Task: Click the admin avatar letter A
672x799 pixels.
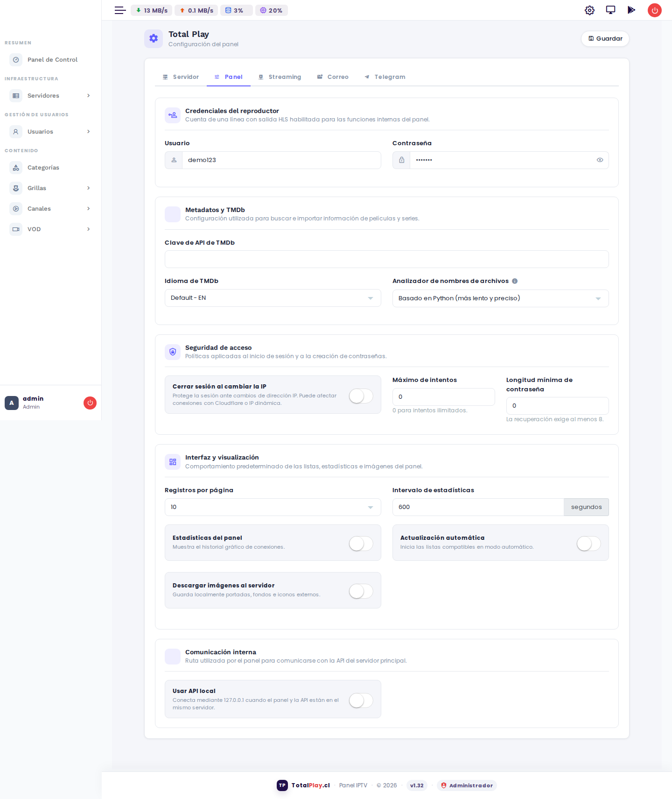Action: tap(12, 403)
